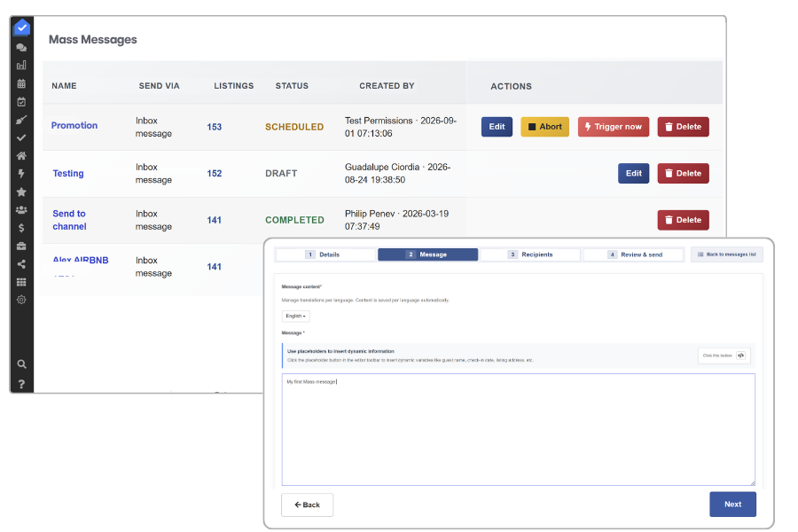
Task: Open listings count 141 for Send to channel
Action: point(215,220)
